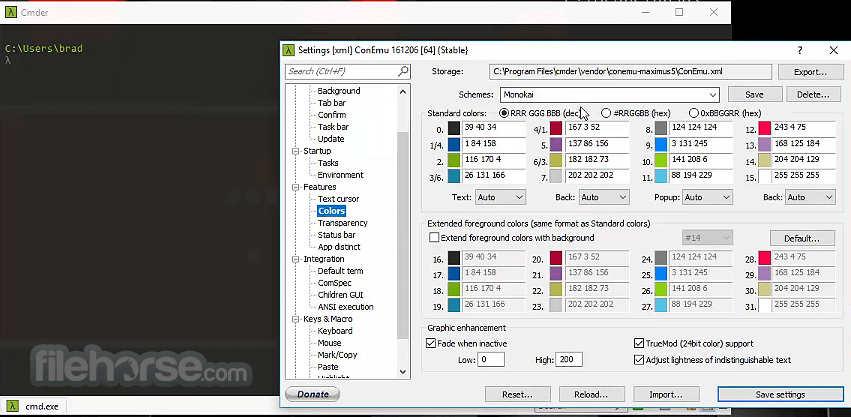Click the Fade High value field
This screenshot has width=851, height=417.
point(569,359)
